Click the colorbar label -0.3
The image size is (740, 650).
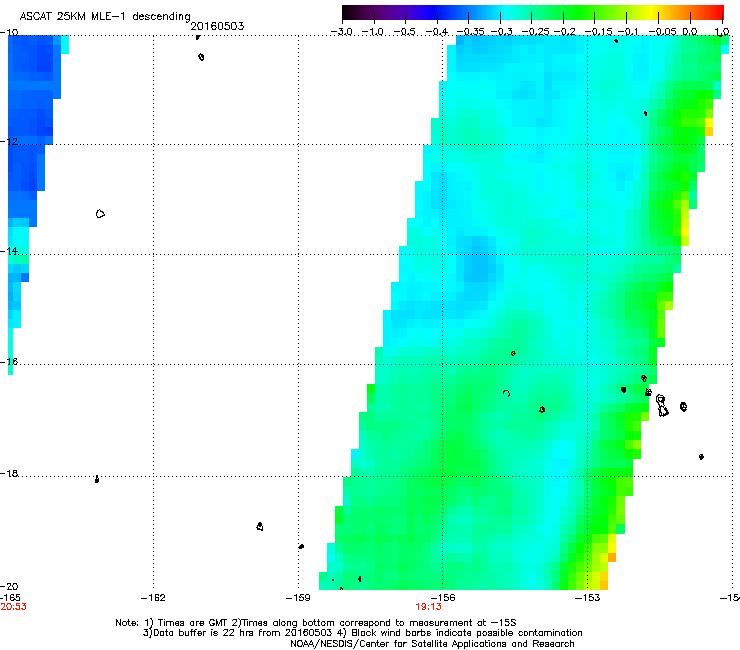(501, 32)
